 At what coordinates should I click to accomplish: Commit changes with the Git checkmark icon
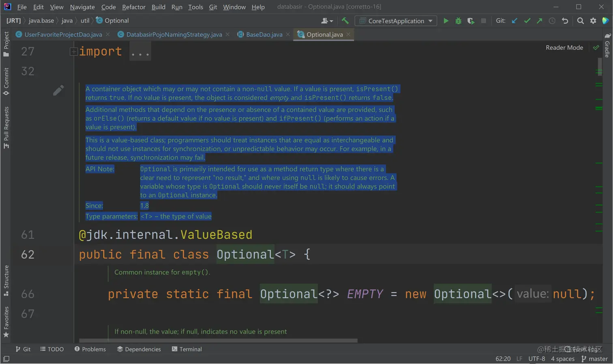point(527,21)
